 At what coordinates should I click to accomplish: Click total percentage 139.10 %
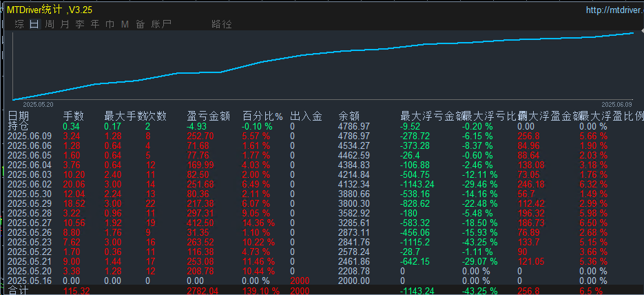point(261,291)
